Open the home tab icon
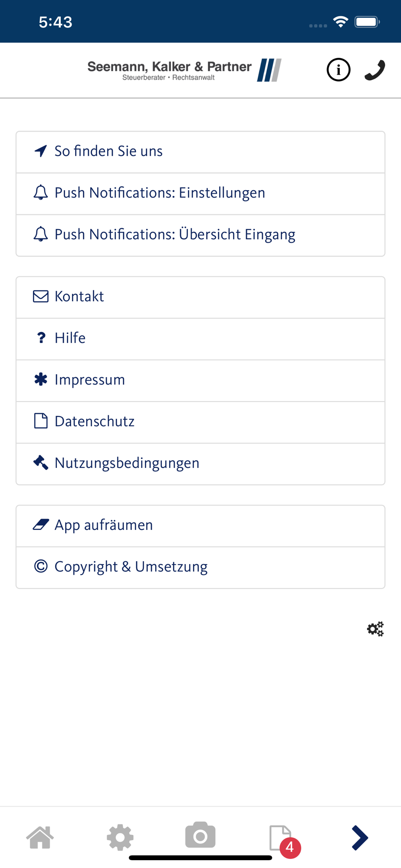 pyautogui.click(x=40, y=837)
